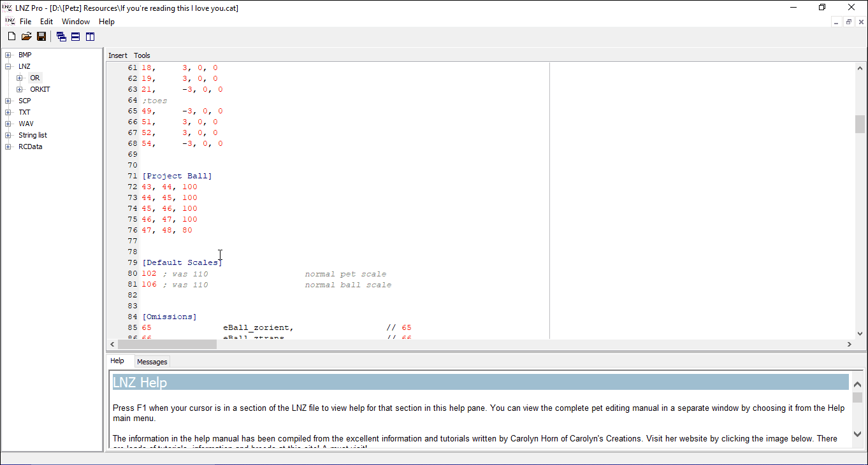
Task: Click the [Project Ball] section header
Action: click(x=177, y=176)
